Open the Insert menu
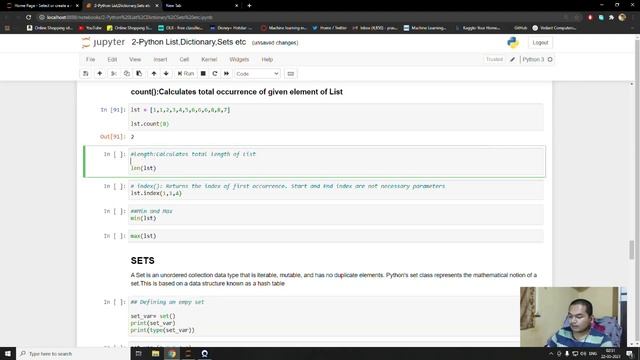 coord(160,60)
